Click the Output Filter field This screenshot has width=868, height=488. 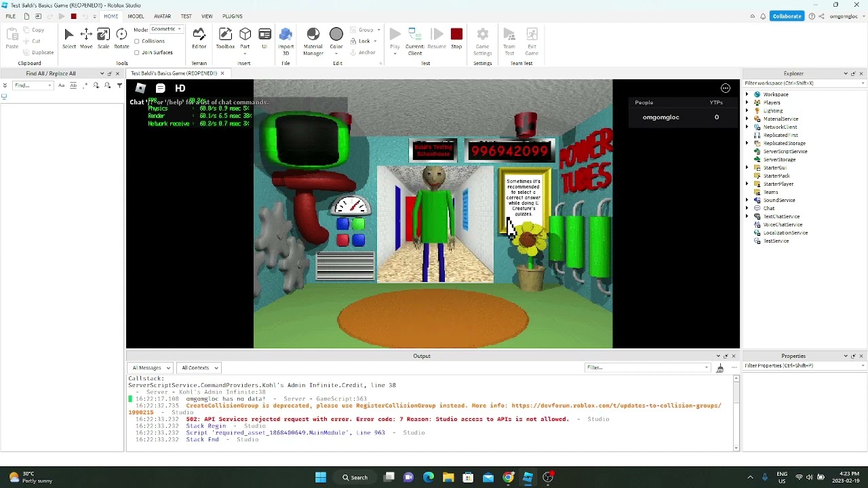(x=647, y=368)
